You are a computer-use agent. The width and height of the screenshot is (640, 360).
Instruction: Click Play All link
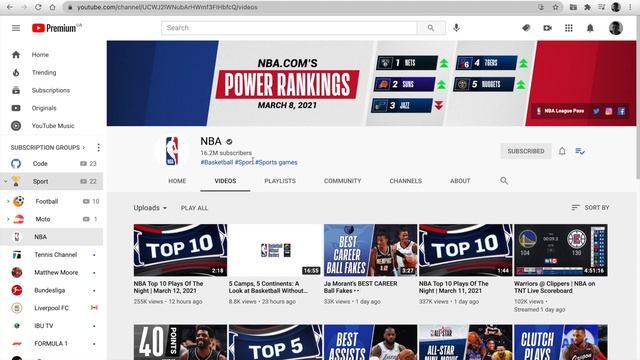click(194, 208)
